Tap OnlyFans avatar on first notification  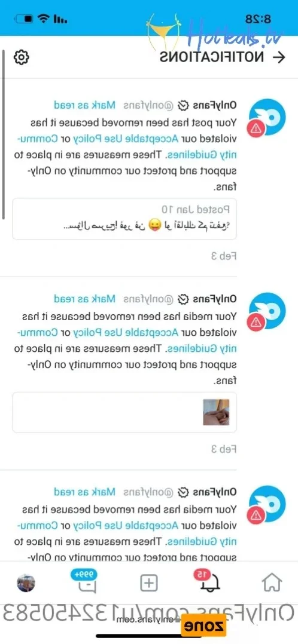pyautogui.click(x=267, y=117)
